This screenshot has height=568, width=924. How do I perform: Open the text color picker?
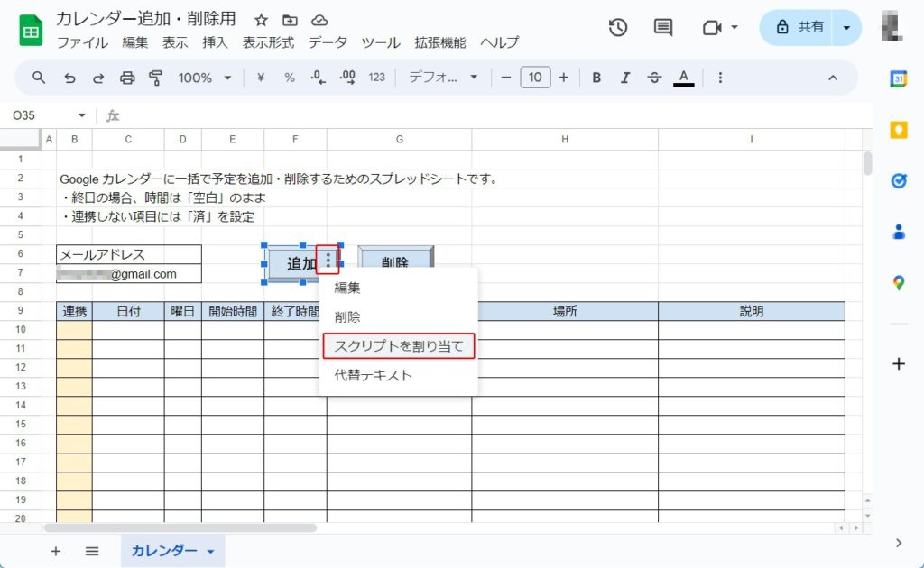click(x=684, y=78)
